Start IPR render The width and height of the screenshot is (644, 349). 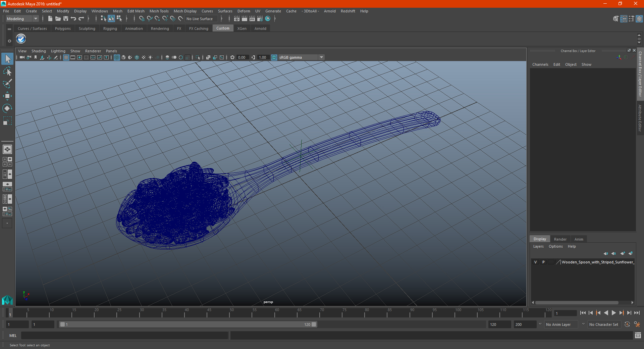tap(252, 19)
